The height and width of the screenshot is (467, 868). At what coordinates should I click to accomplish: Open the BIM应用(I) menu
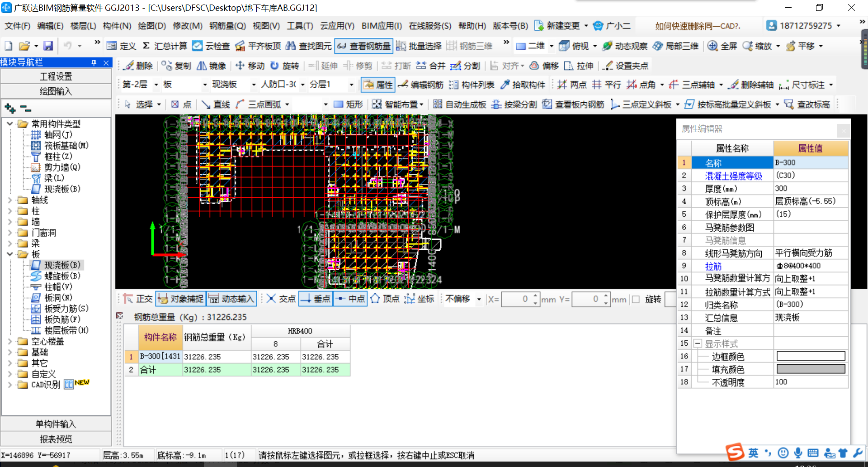382,26
